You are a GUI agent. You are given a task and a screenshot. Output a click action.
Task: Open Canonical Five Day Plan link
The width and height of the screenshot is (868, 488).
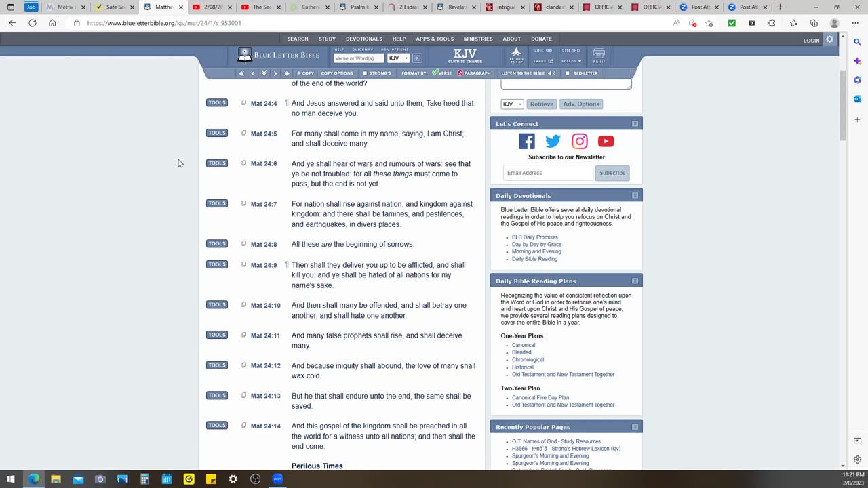click(540, 398)
